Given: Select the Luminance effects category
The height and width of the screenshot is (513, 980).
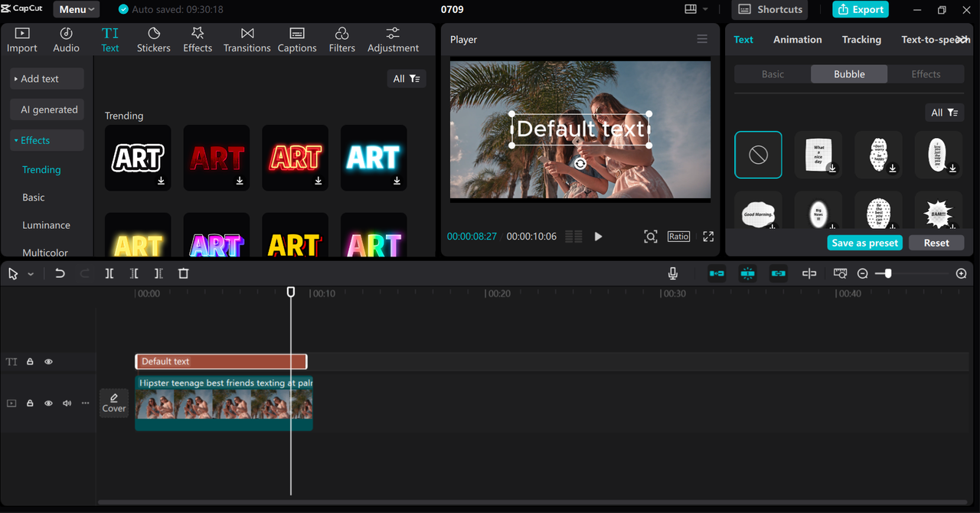Looking at the screenshot, I should (x=46, y=225).
